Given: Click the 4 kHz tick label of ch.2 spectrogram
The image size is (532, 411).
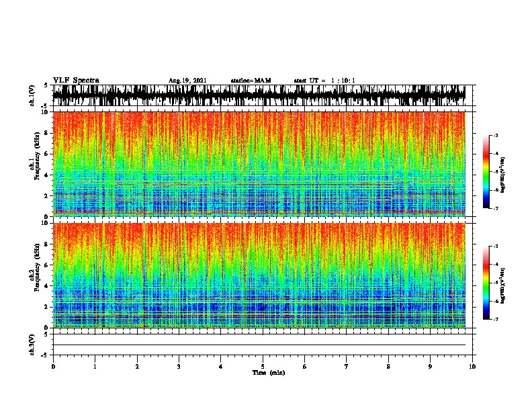Looking at the screenshot, I should click(x=46, y=286).
